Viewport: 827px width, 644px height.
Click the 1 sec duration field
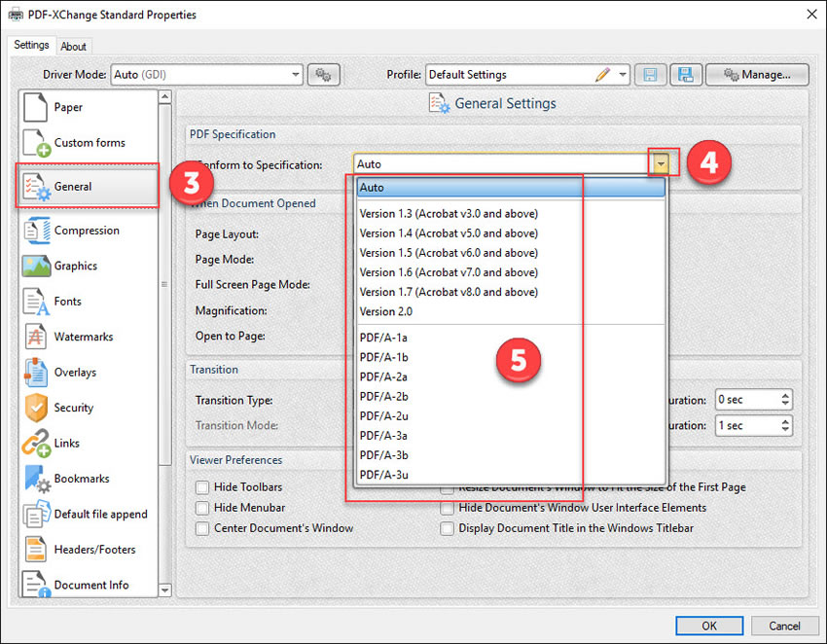coord(747,426)
